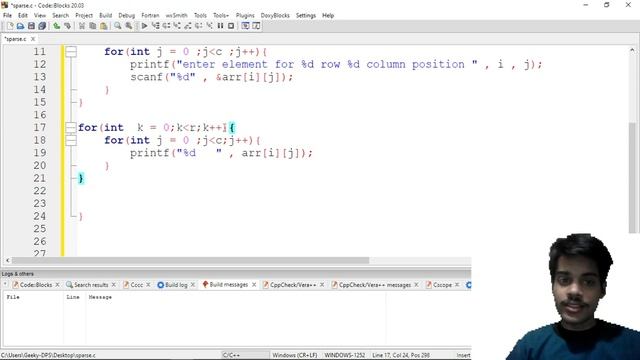Click horizontal scrollbar left arrow
The height and width of the screenshot is (360, 640).
pyautogui.click(x=7, y=260)
